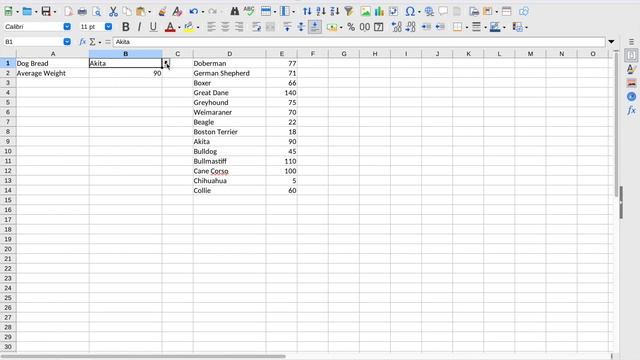Click the horizontal scrollbar
The width and height of the screenshot is (640, 360).
pos(143,356)
